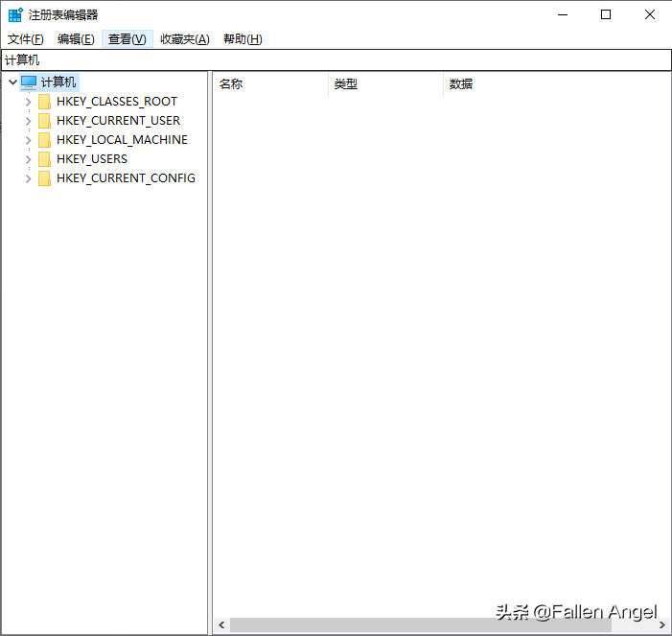672x636 pixels.
Task: Open the 帮助(H) menu
Action: click(x=243, y=39)
